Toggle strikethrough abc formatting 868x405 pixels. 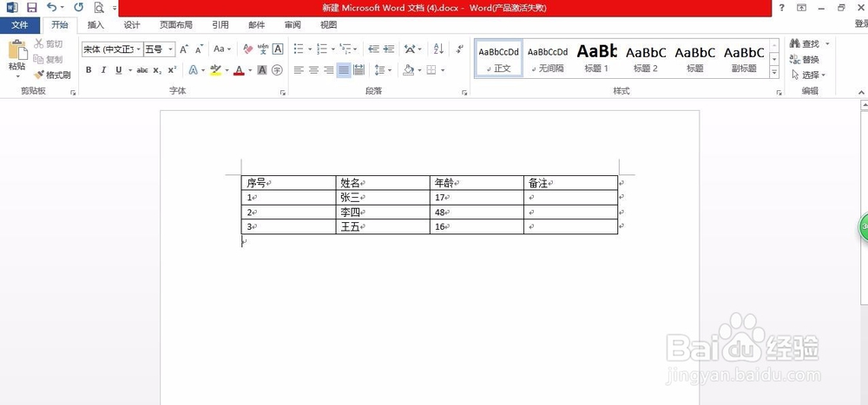(142, 70)
